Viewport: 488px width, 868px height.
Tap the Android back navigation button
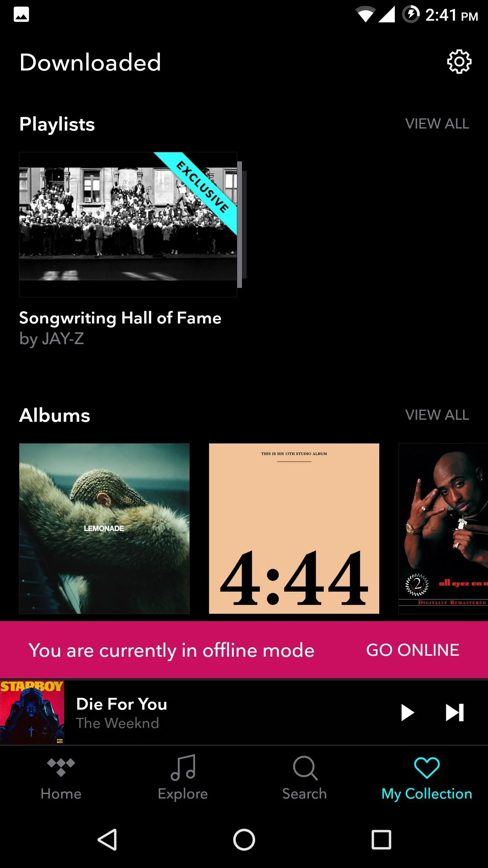point(107,840)
